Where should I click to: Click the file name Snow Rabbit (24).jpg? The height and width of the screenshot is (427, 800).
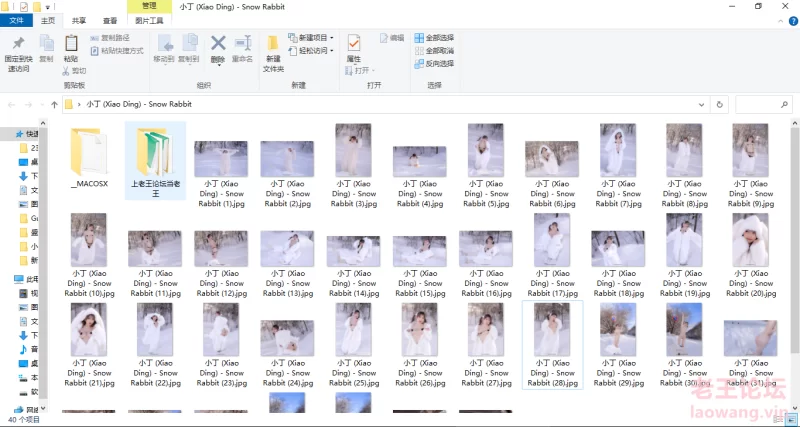tap(287, 373)
